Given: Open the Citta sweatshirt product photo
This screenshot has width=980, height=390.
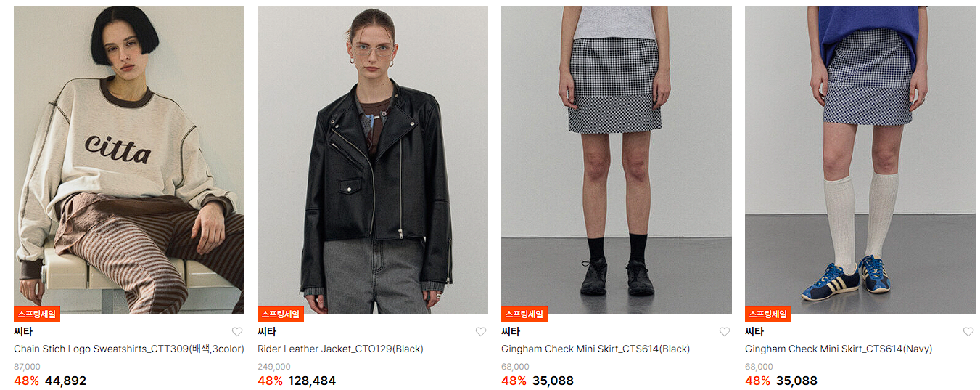Looking at the screenshot, I should (129, 160).
